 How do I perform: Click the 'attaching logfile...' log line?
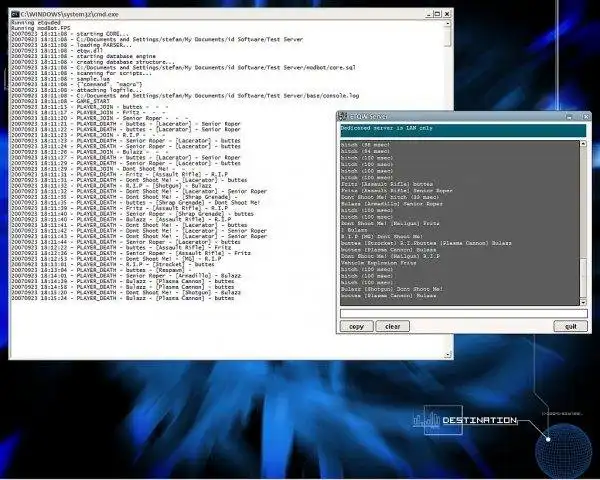click(x=77, y=90)
